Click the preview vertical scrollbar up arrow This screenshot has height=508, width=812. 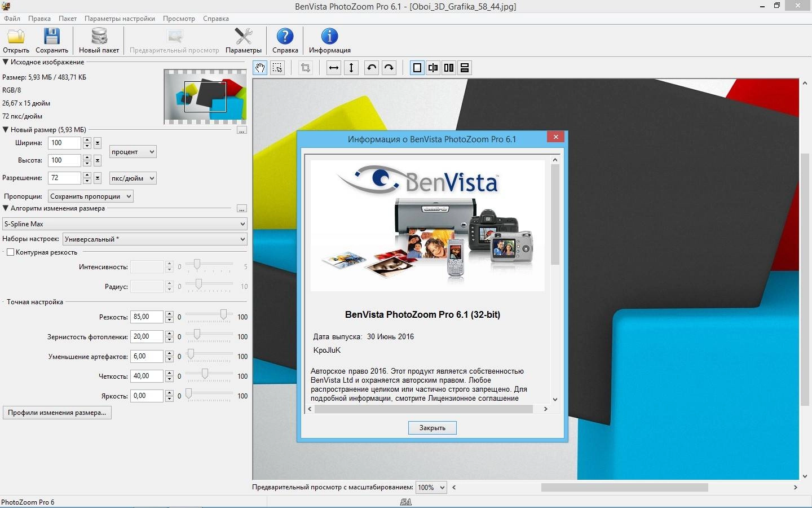805,83
